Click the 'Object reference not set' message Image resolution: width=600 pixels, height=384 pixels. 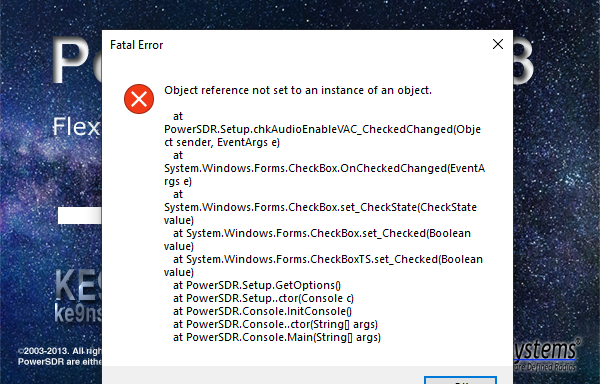(x=298, y=90)
